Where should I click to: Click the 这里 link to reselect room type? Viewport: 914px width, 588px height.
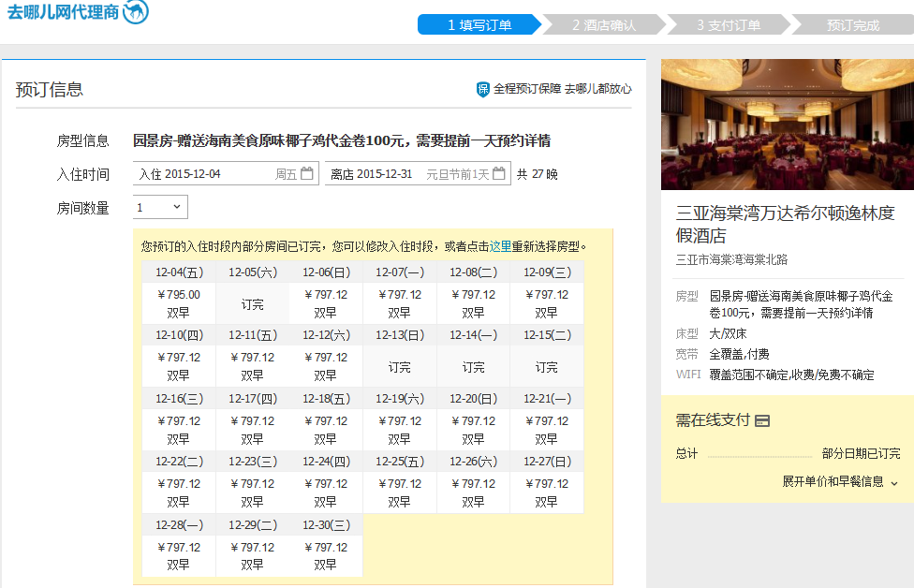pos(501,247)
